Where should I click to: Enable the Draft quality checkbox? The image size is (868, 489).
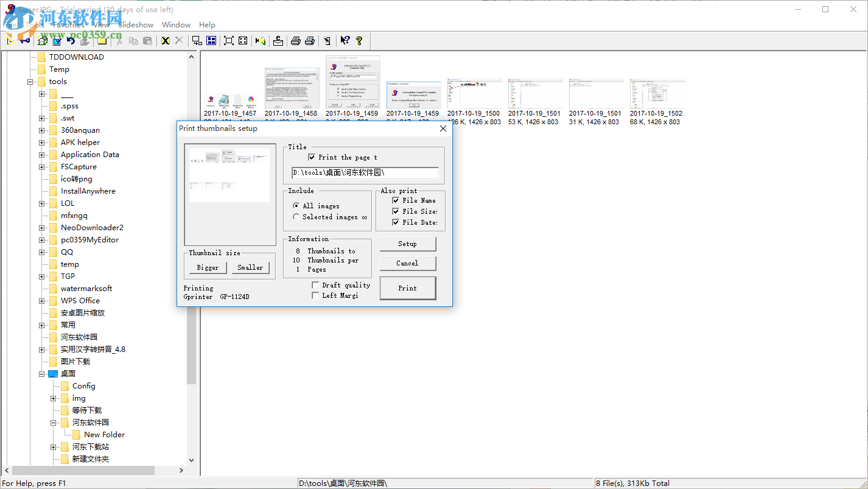[x=315, y=285]
